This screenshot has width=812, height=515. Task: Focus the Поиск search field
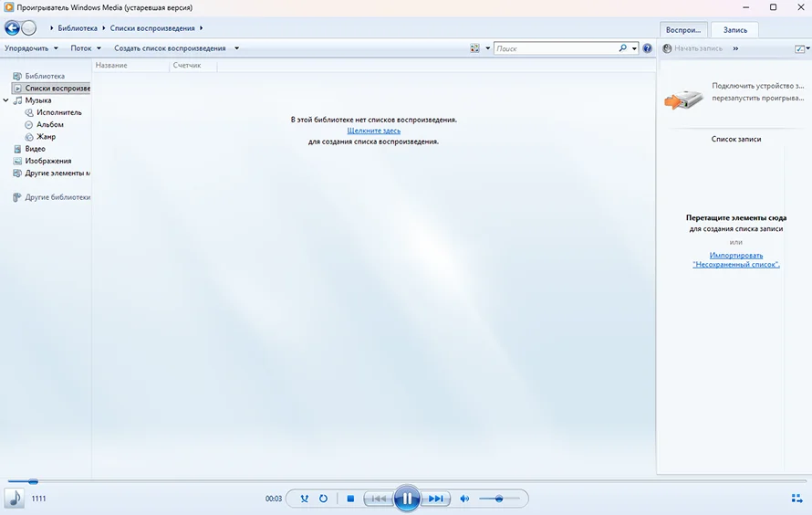point(557,48)
